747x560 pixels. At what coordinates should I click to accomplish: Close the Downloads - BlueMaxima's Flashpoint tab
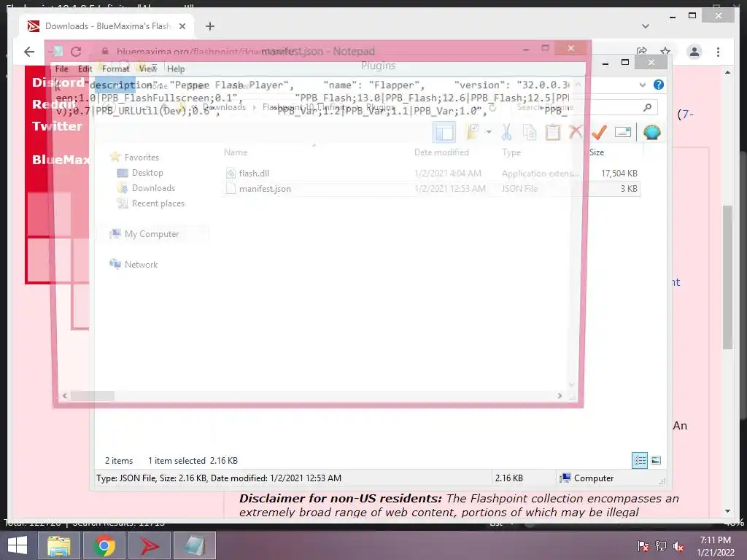click(x=182, y=26)
